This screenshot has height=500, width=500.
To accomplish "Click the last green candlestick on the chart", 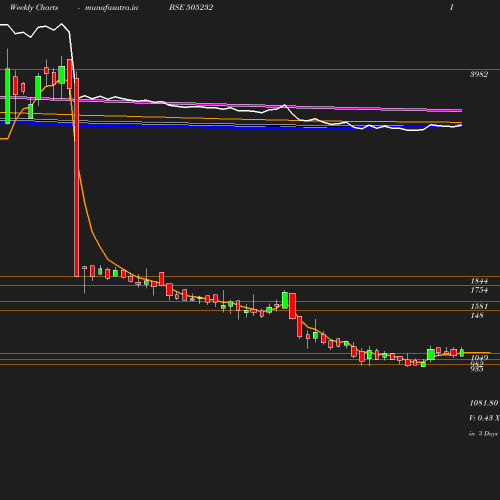I will (462, 353).
